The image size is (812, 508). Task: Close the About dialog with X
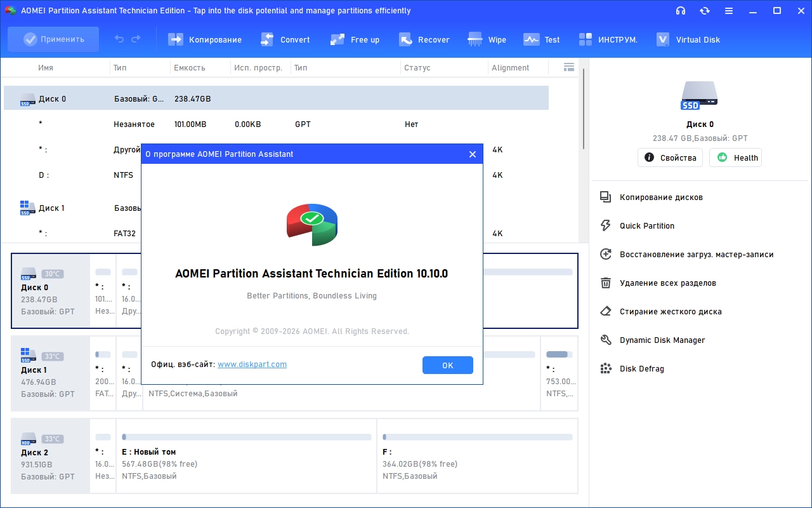[x=472, y=154]
